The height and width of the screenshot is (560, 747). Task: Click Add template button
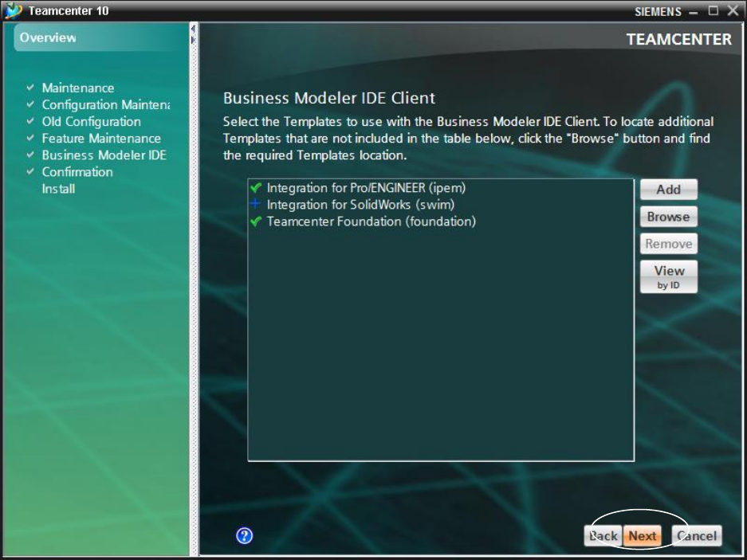point(668,190)
